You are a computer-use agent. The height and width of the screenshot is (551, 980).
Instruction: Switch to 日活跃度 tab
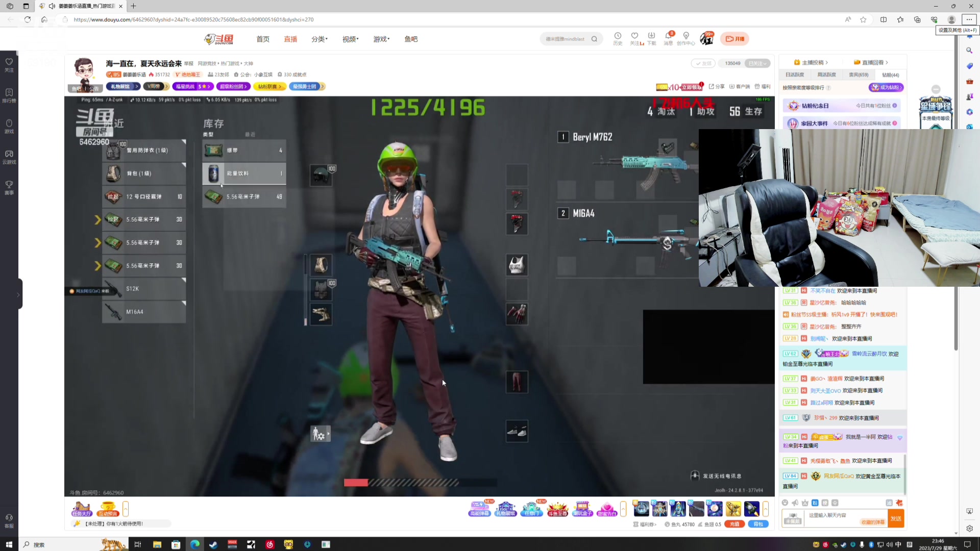(795, 74)
